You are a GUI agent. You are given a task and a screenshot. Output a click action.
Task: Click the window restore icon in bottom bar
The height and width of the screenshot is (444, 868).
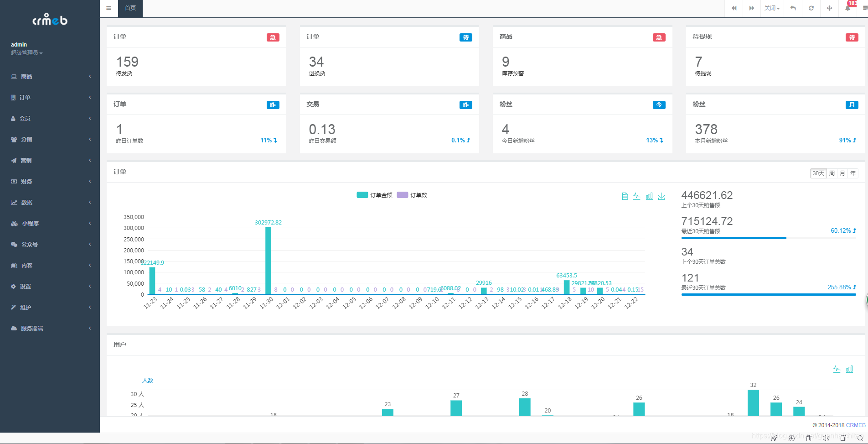point(843,438)
